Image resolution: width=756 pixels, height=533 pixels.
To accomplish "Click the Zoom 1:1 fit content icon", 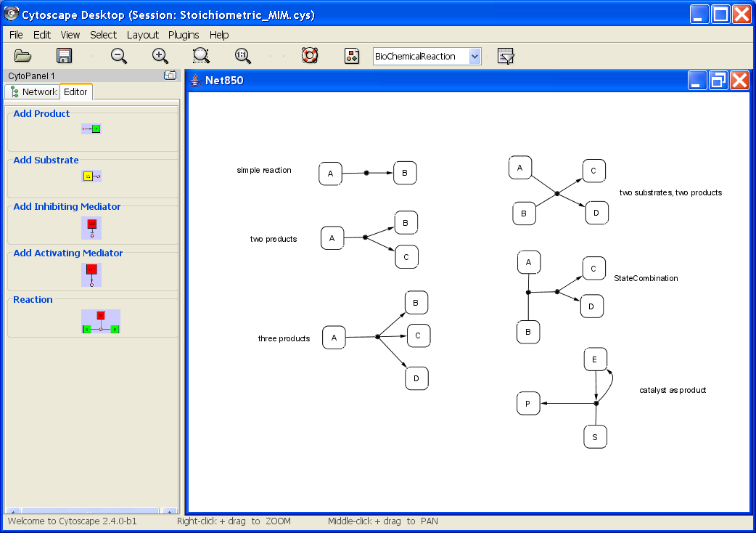I will tap(242, 56).
